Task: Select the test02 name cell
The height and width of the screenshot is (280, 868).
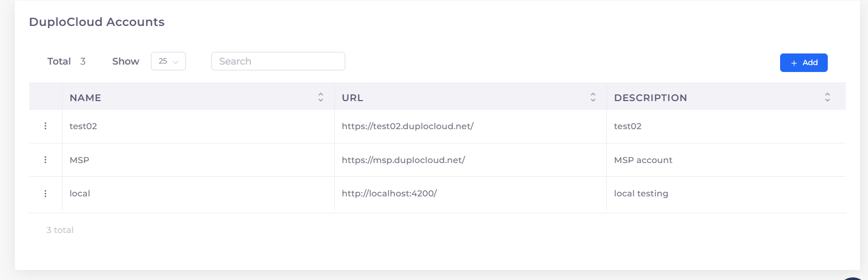Action: [83, 126]
